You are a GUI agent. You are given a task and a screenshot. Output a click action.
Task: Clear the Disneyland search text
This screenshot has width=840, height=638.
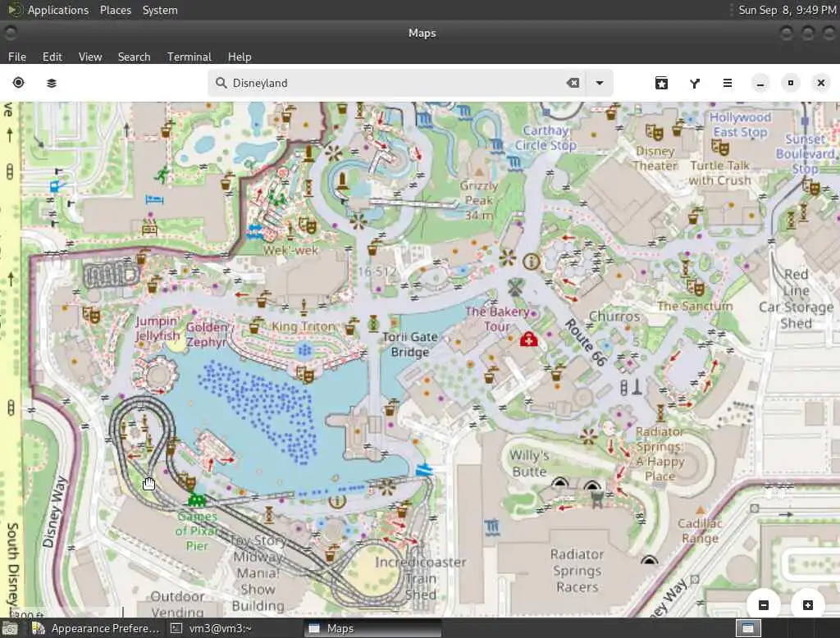tap(573, 83)
